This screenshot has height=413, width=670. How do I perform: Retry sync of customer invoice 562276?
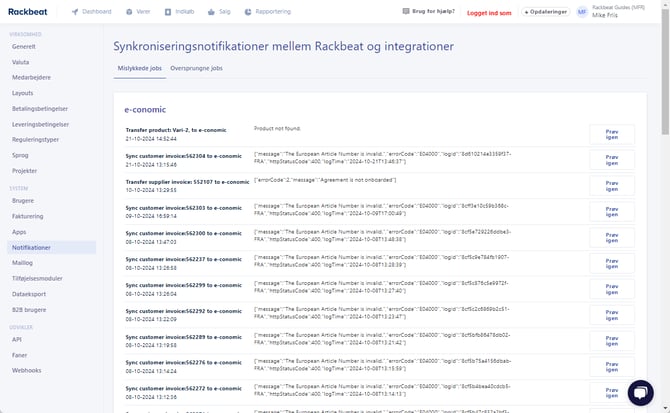click(611, 367)
